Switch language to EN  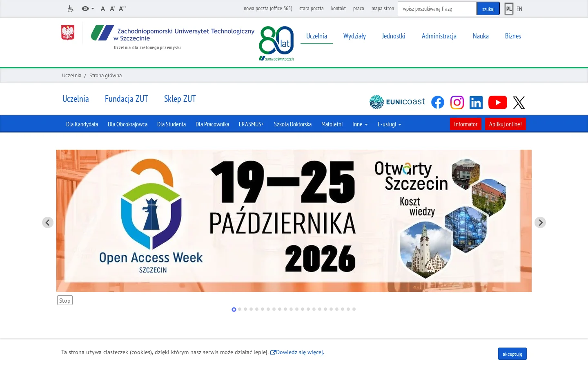[519, 9]
